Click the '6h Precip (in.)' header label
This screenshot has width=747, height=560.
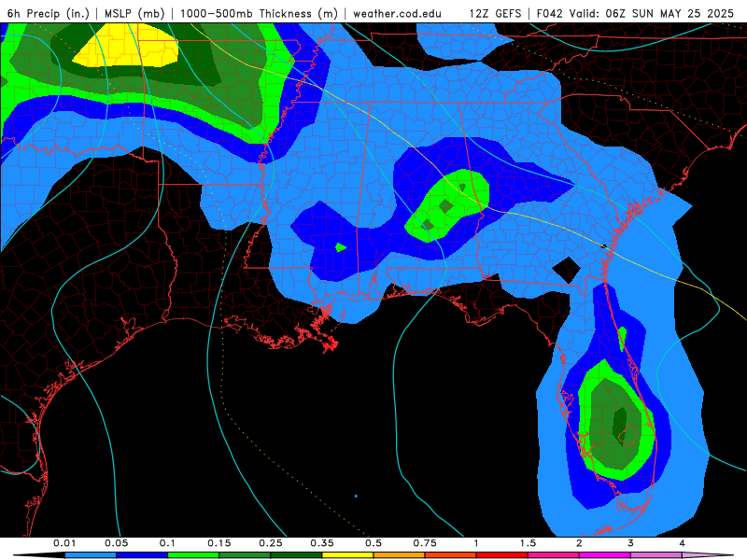[49, 13]
